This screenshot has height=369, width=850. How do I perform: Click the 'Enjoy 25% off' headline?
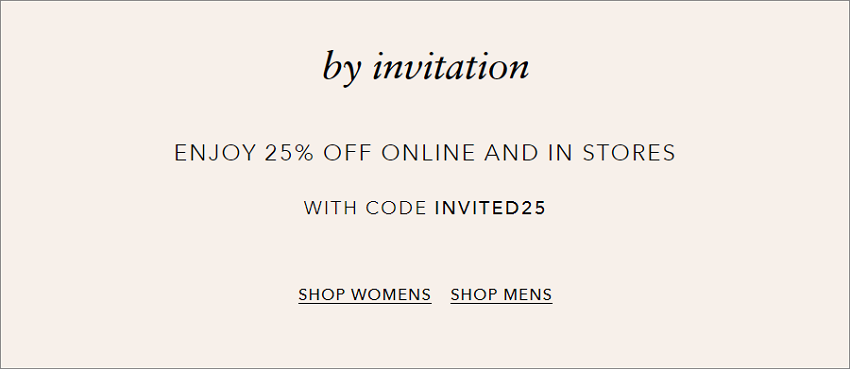click(x=425, y=153)
